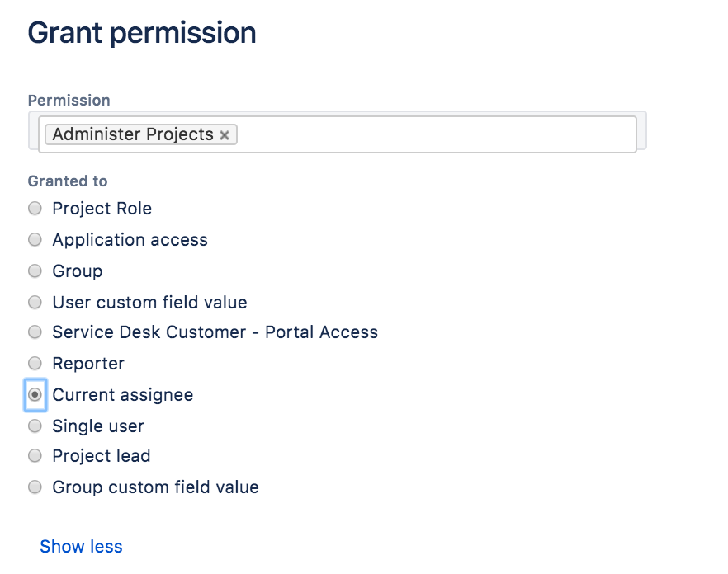Click the Project Role label text
Viewport: 728px width, 574px height.
click(x=102, y=208)
